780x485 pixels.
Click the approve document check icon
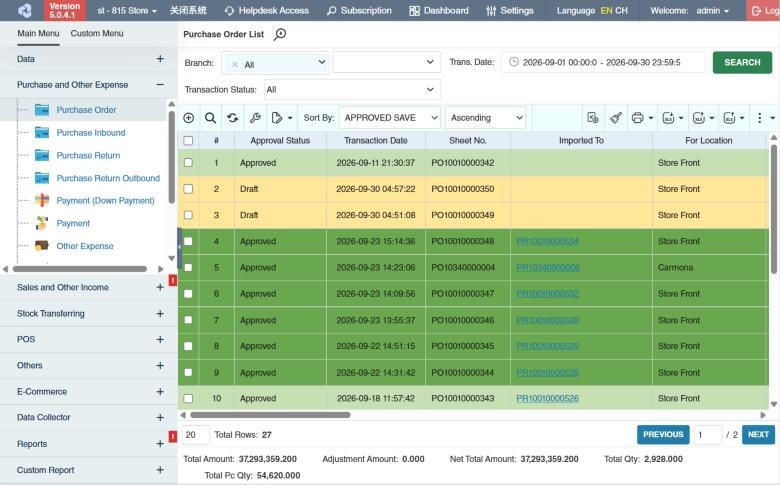point(592,118)
